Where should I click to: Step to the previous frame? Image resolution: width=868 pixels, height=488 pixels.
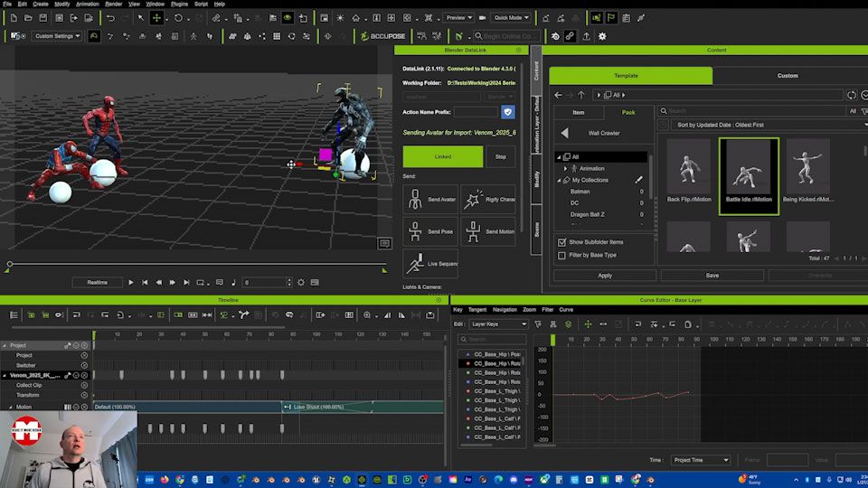(x=159, y=282)
